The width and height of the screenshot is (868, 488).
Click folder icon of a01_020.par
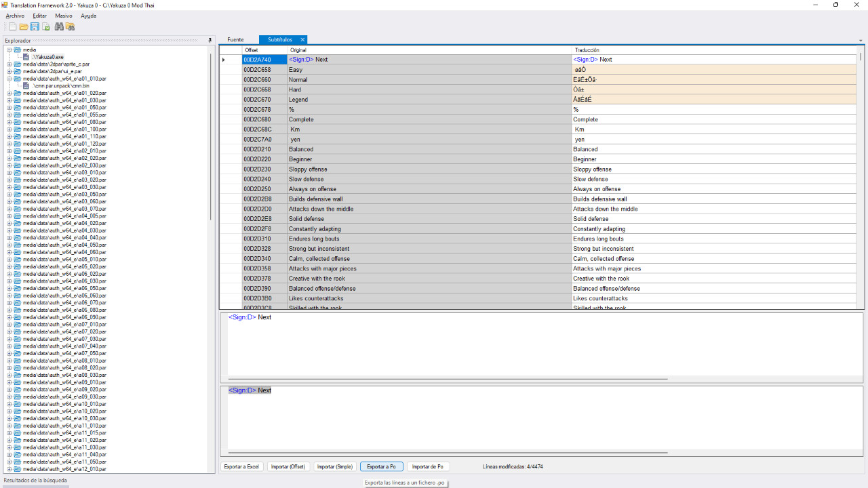(18, 93)
